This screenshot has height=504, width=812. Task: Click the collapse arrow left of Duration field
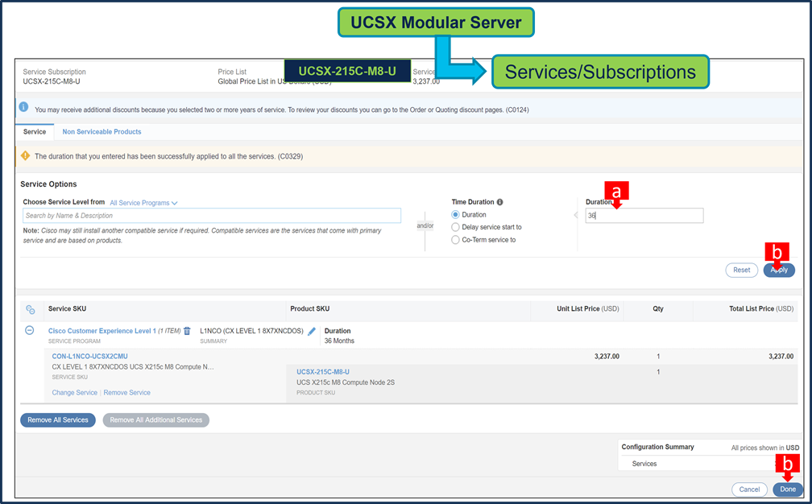[576, 215]
